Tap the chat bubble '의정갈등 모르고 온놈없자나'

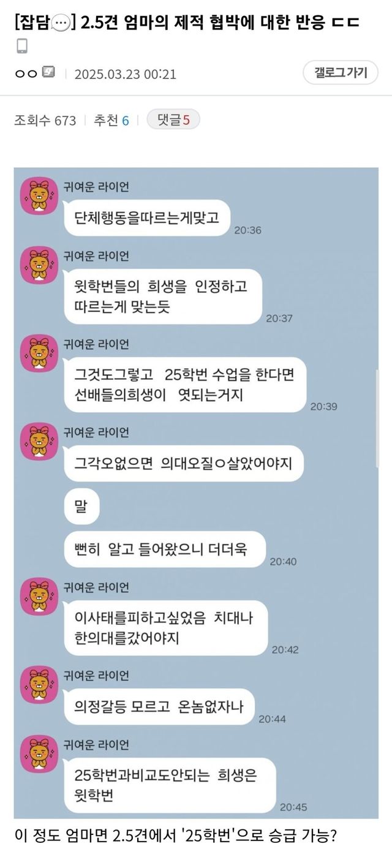pos(159,706)
